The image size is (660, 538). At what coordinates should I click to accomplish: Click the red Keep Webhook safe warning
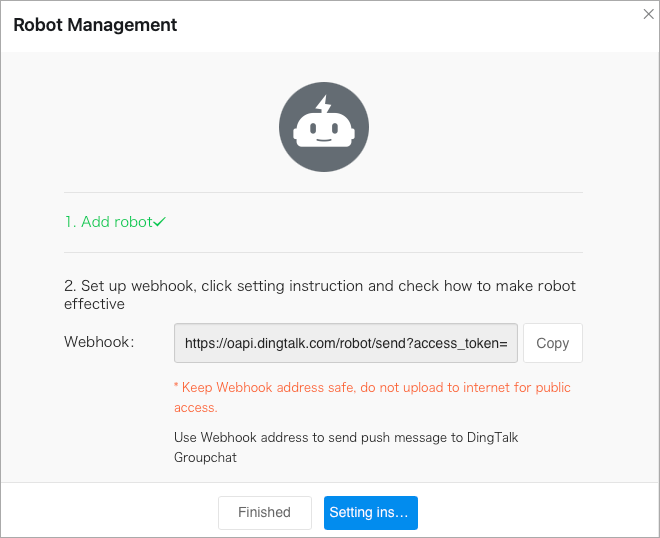click(x=372, y=397)
